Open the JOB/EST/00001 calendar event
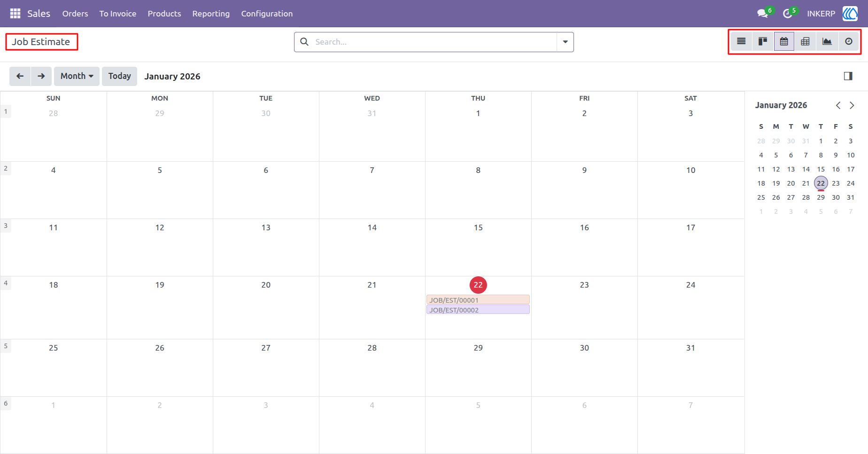Viewport: 868px width, 454px height. point(478,300)
